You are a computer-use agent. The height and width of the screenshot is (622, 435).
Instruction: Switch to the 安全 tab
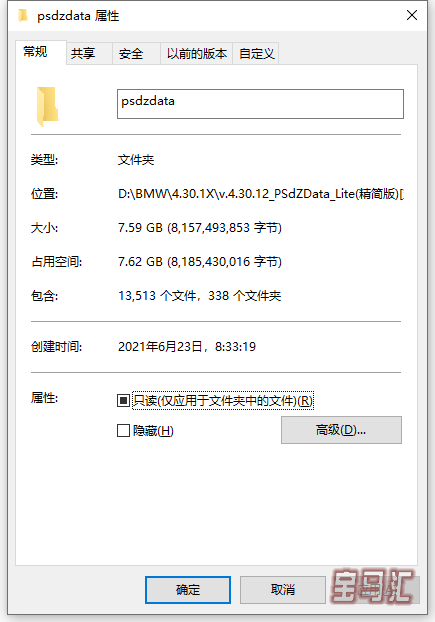coord(136,53)
